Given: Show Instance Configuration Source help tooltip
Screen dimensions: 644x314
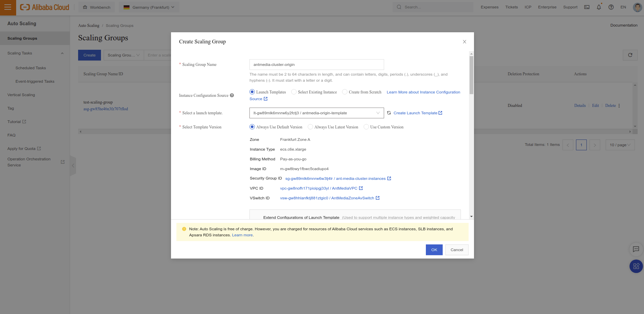Looking at the screenshot, I should [x=232, y=95].
